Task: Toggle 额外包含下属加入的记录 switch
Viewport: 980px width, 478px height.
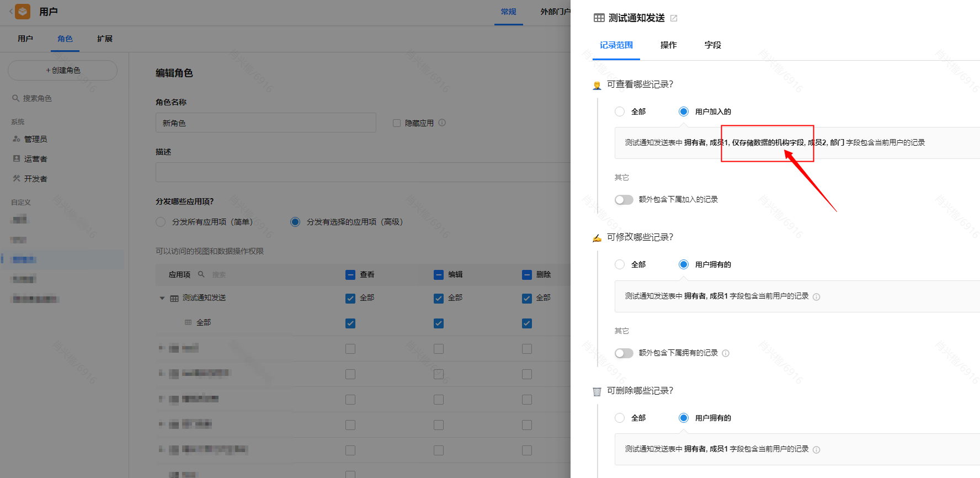Action: tap(624, 200)
